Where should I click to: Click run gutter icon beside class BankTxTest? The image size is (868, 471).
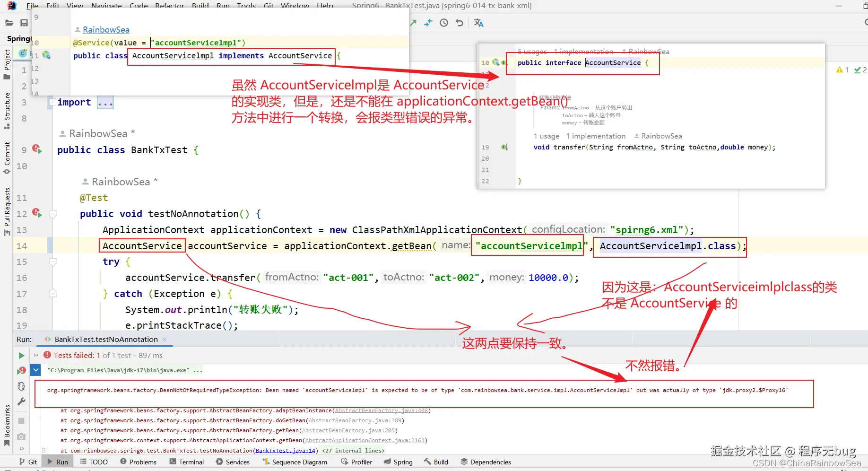[37, 149]
